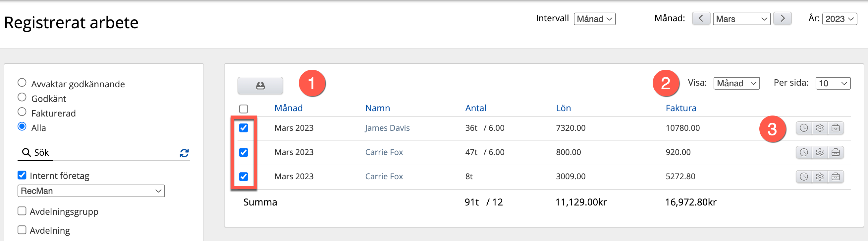Open the RecMan company dropdown
This screenshot has height=241, width=868.
91,191
